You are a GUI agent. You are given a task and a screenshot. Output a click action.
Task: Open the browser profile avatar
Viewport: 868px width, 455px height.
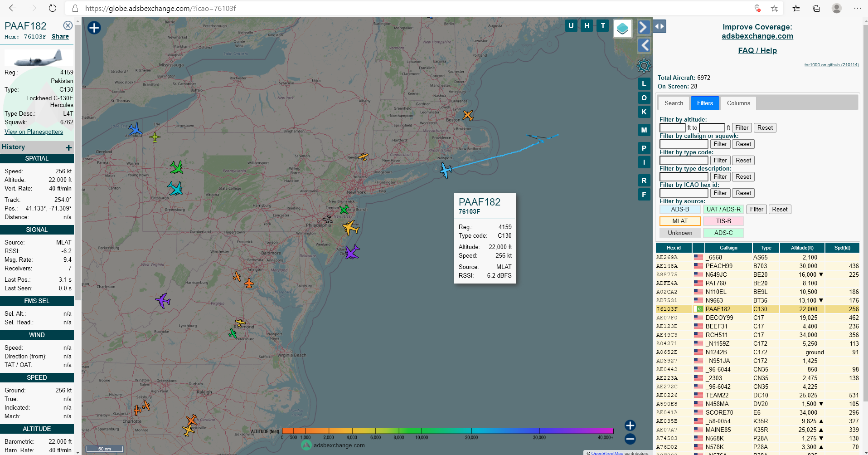click(837, 8)
